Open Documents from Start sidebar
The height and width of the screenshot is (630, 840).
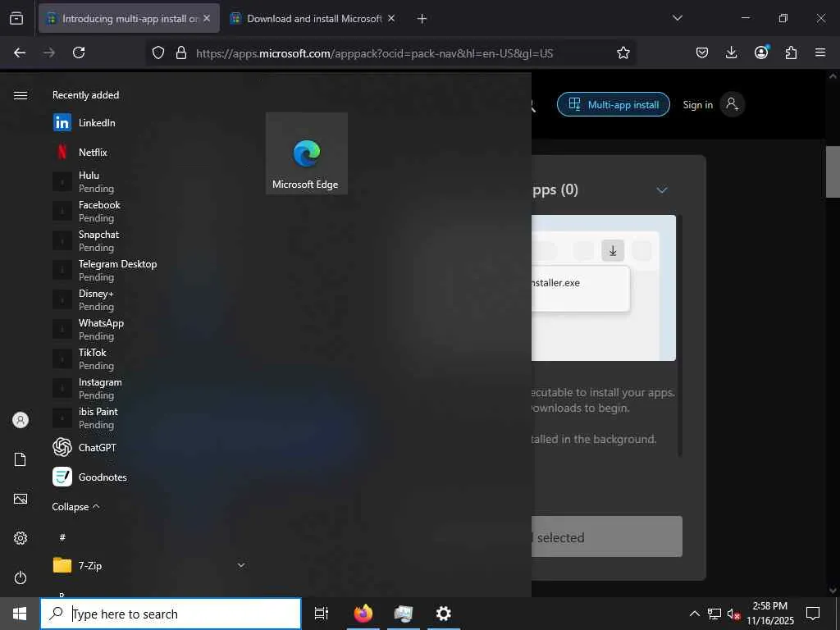pyautogui.click(x=21, y=459)
